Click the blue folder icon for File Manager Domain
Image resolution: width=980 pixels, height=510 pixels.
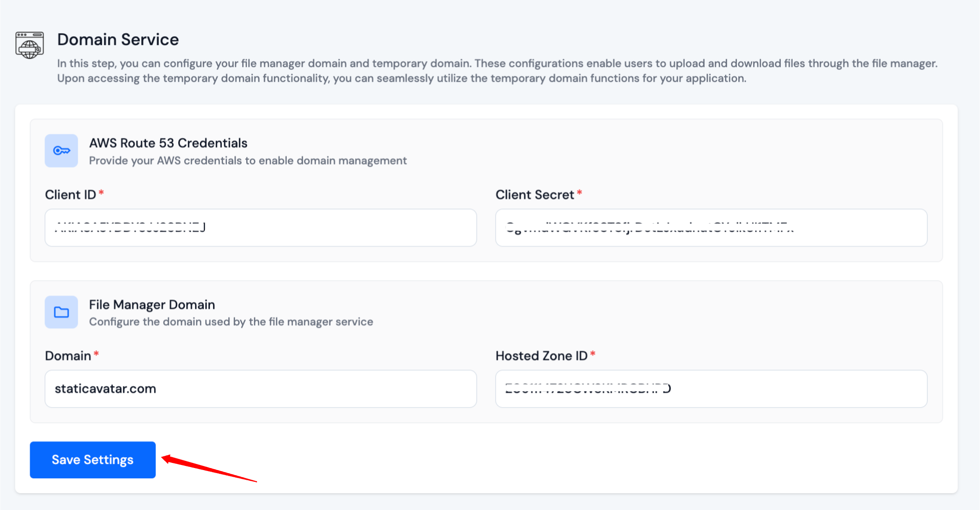(x=61, y=312)
